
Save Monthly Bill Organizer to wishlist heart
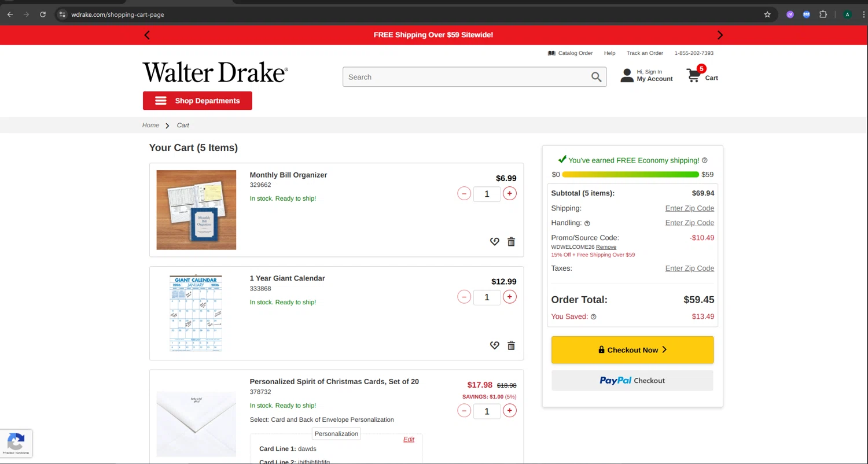pyautogui.click(x=494, y=242)
